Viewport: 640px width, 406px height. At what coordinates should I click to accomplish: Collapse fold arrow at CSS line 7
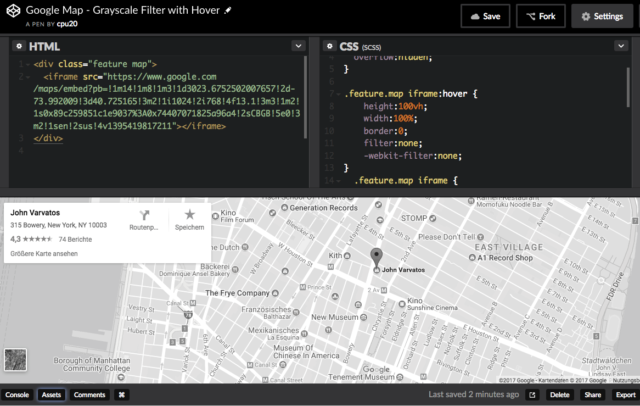[x=338, y=94]
